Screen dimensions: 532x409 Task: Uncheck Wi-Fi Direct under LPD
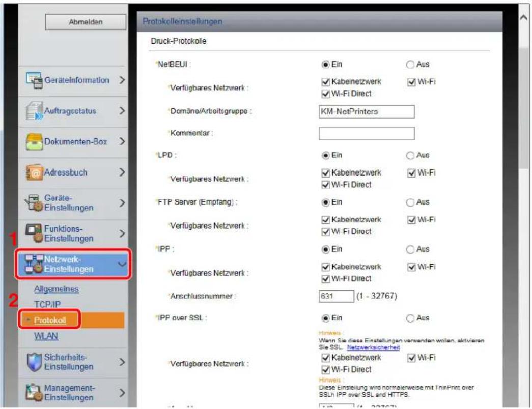click(x=325, y=185)
